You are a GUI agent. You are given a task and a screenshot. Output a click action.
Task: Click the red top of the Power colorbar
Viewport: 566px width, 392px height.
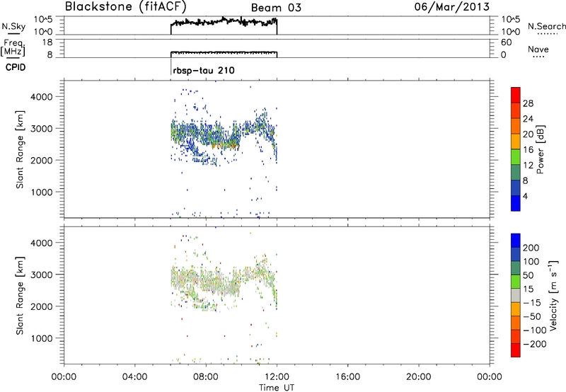(x=516, y=95)
